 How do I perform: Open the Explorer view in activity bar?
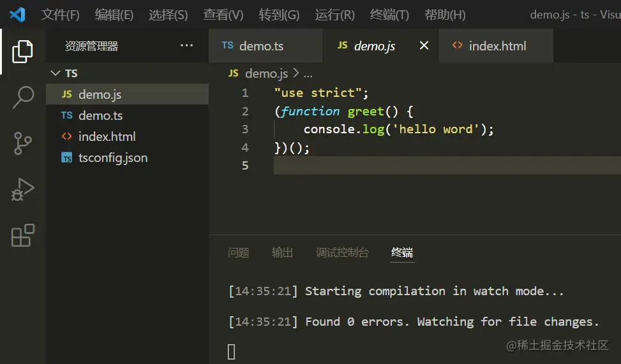click(x=22, y=52)
